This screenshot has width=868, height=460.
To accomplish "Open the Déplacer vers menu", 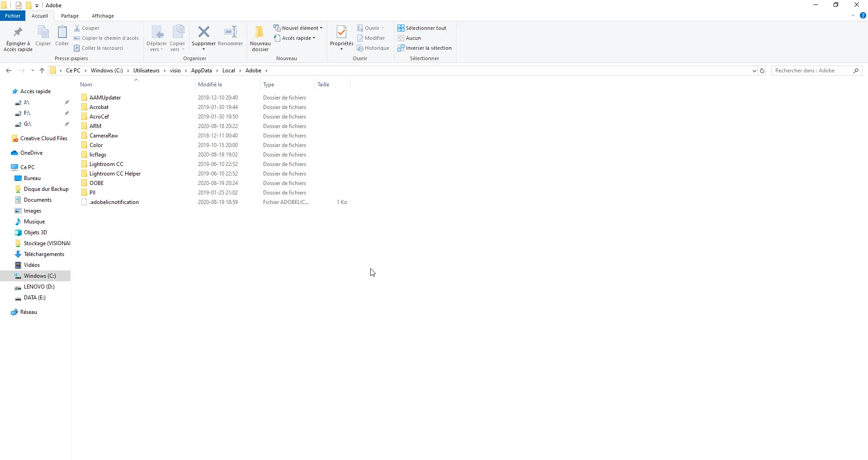I will tap(156, 38).
